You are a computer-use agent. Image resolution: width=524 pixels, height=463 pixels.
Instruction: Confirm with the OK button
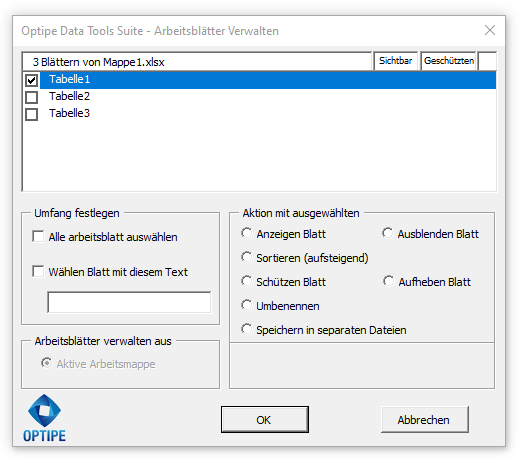coord(265,420)
